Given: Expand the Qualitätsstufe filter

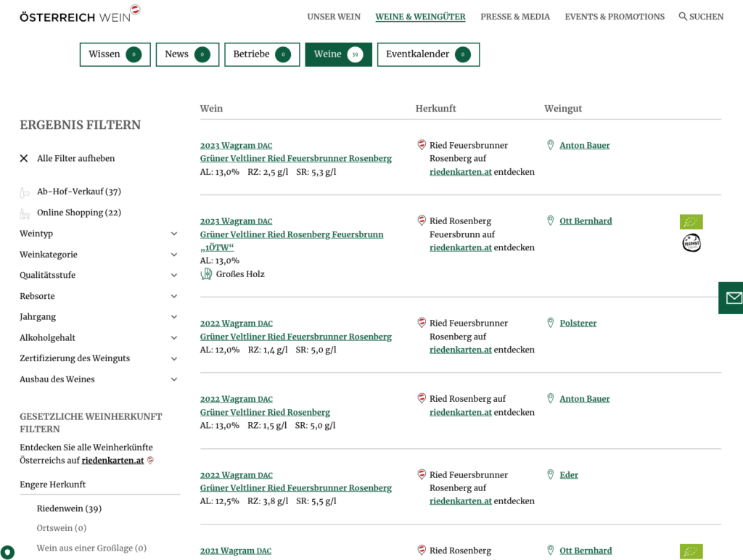Looking at the screenshot, I should coord(99,275).
